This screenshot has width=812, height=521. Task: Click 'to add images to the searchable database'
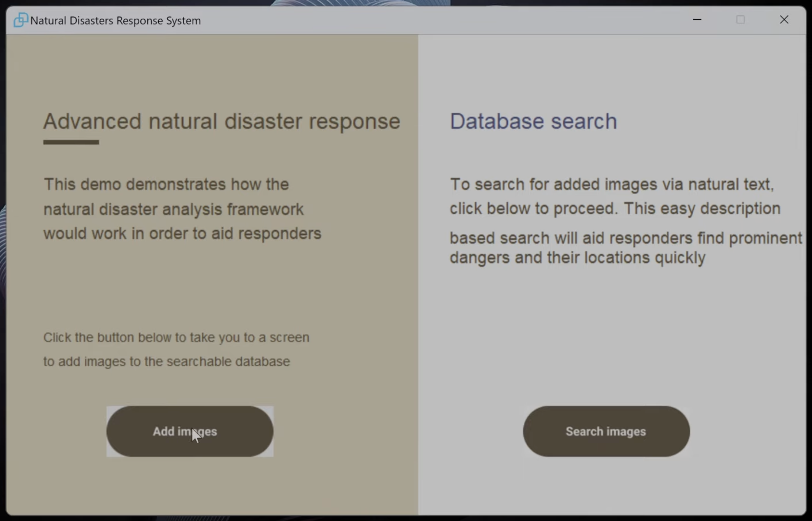pyautogui.click(x=167, y=361)
